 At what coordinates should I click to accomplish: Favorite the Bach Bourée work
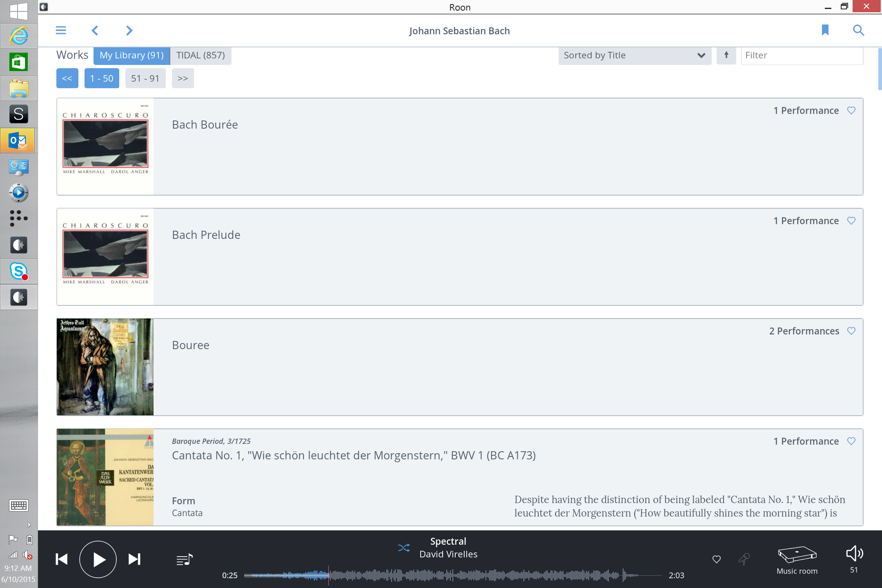click(851, 111)
